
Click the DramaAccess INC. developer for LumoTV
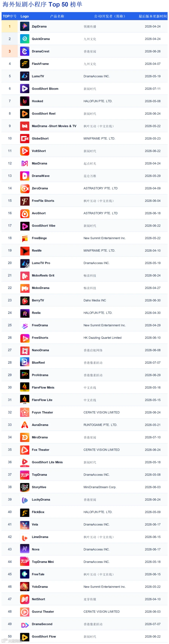[x=97, y=76]
